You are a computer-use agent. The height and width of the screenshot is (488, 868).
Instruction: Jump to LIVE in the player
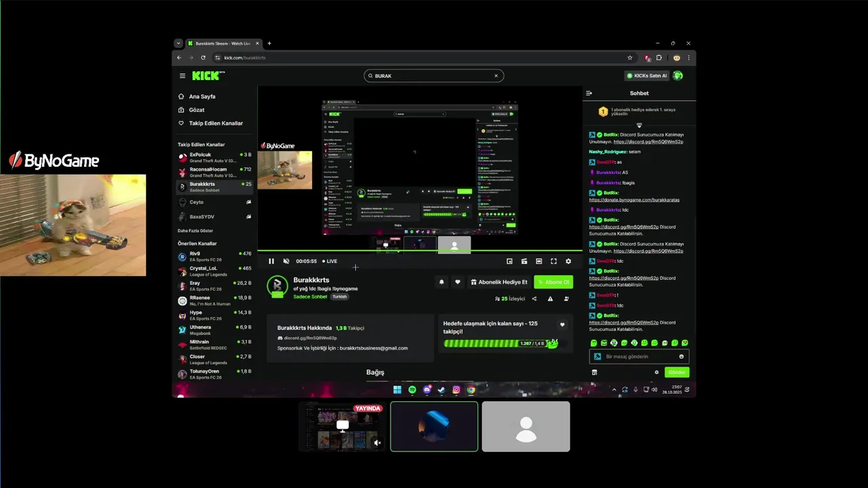(330, 261)
